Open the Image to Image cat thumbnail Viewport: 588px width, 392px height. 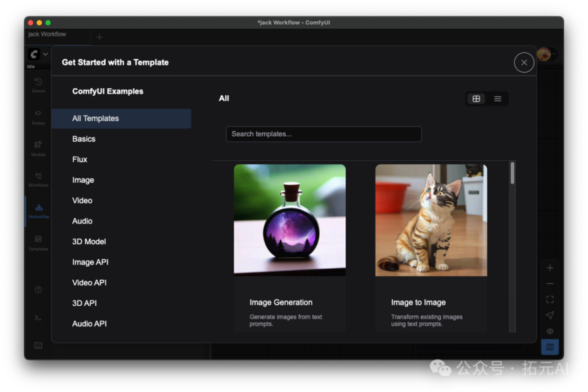(431, 220)
